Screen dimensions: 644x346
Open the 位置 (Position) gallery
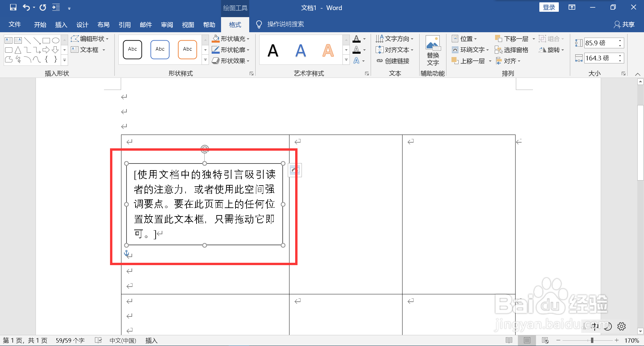click(466, 38)
